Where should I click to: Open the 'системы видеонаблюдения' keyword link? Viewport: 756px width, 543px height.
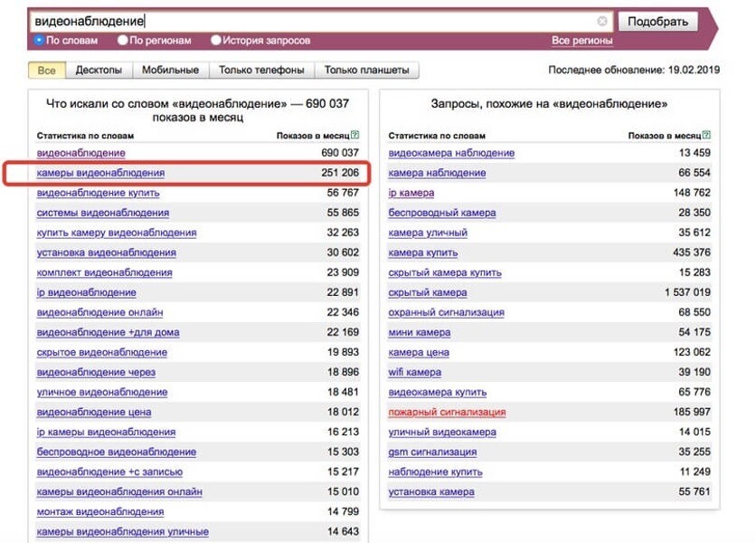point(103,213)
